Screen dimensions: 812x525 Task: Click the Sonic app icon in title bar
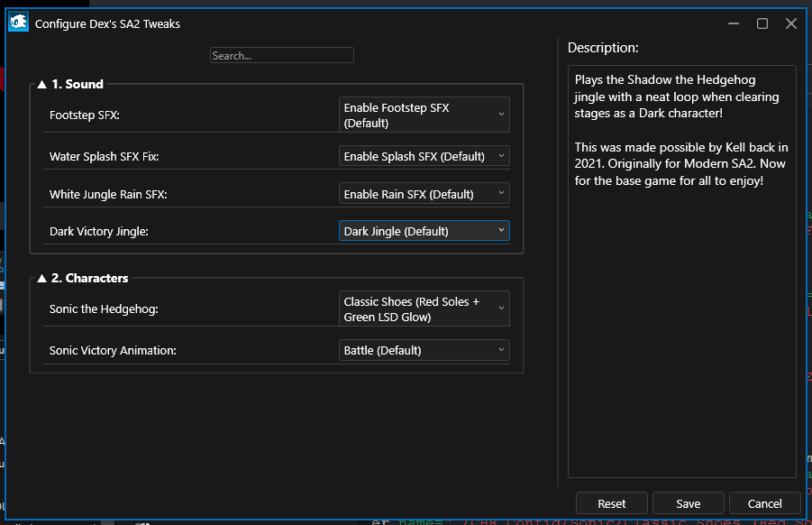pyautogui.click(x=19, y=23)
